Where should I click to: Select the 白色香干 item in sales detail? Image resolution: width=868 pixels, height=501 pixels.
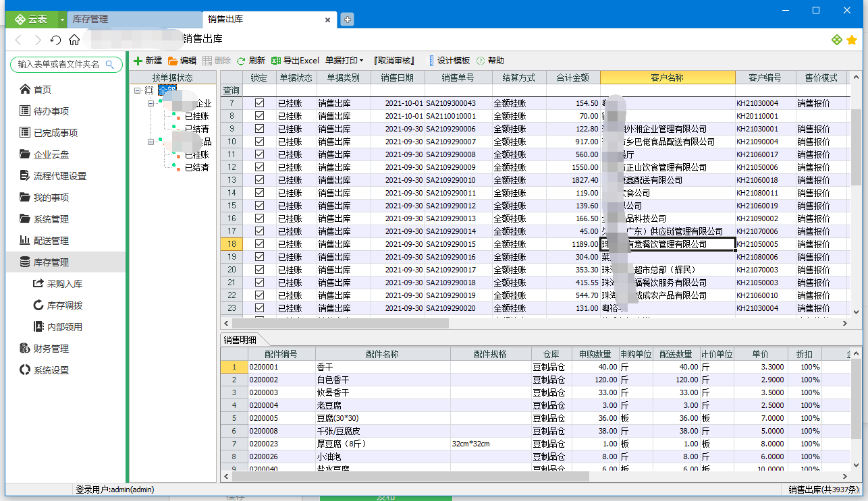click(x=383, y=380)
